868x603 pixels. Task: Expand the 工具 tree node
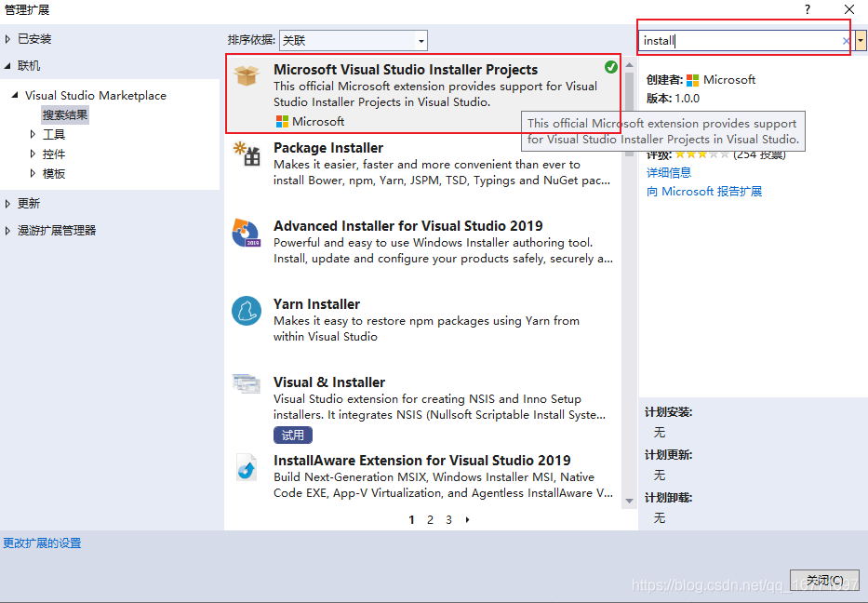[x=33, y=134]
